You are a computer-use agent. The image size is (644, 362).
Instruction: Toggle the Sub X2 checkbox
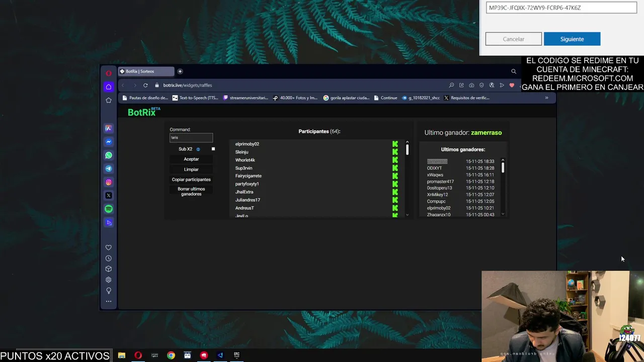213,149
